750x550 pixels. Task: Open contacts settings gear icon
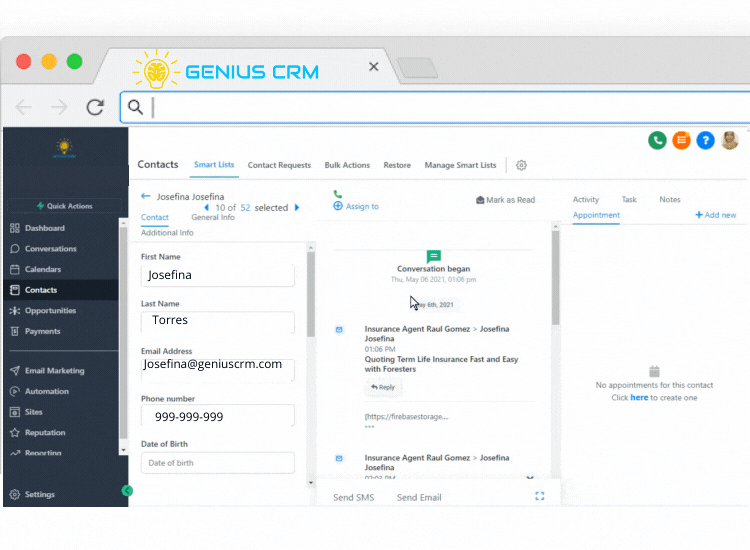521,165
